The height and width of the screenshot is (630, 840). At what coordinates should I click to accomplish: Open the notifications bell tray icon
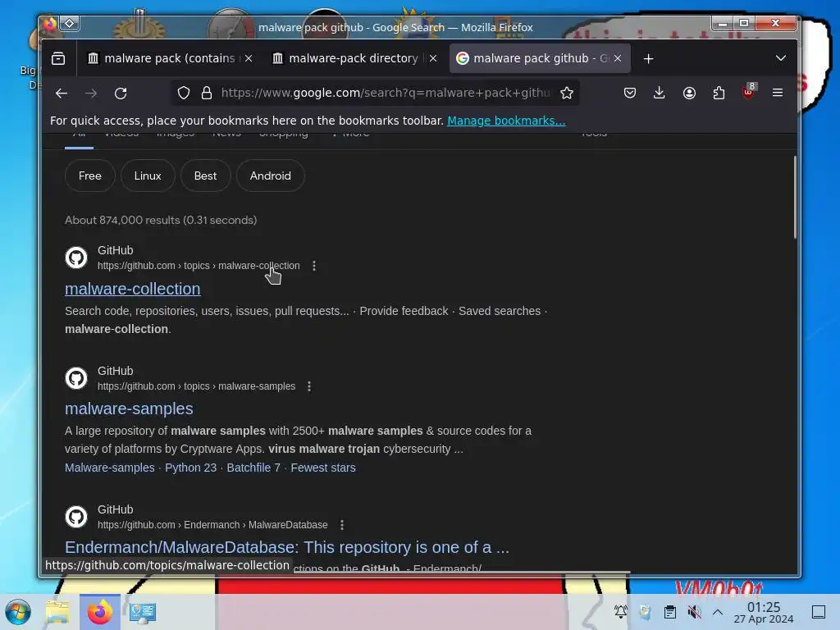[621, 612]
